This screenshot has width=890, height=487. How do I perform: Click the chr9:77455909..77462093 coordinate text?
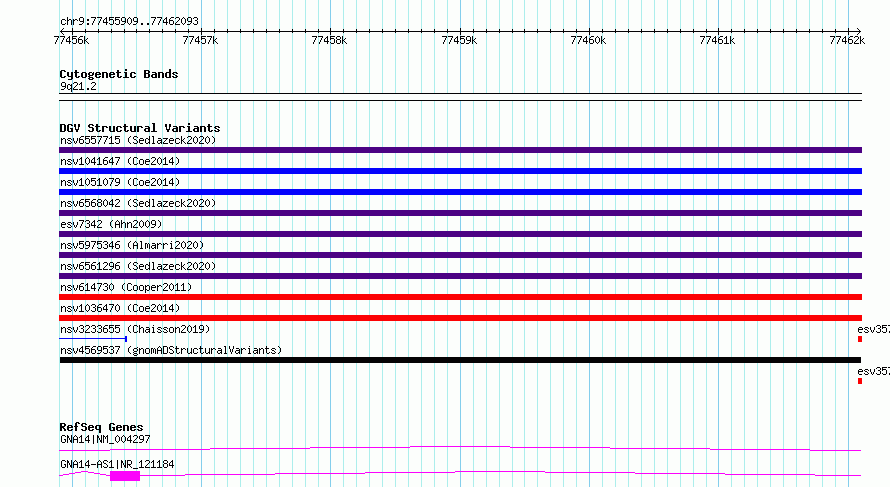(129, 21)
